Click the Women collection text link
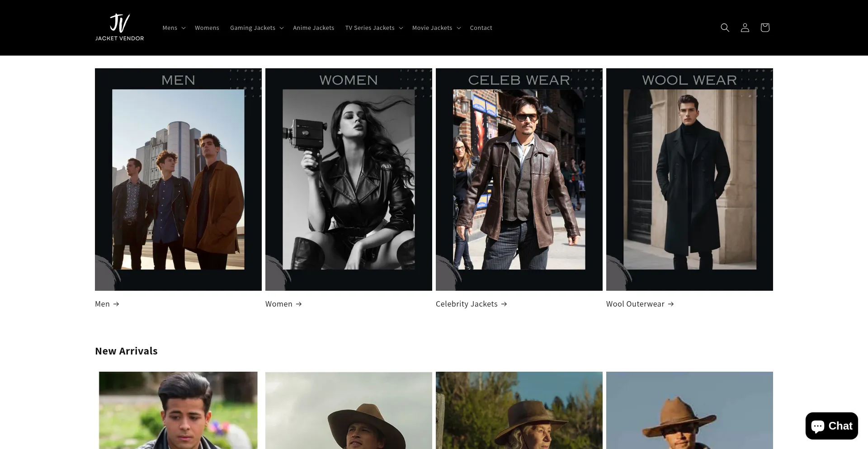 coord(279,304)
